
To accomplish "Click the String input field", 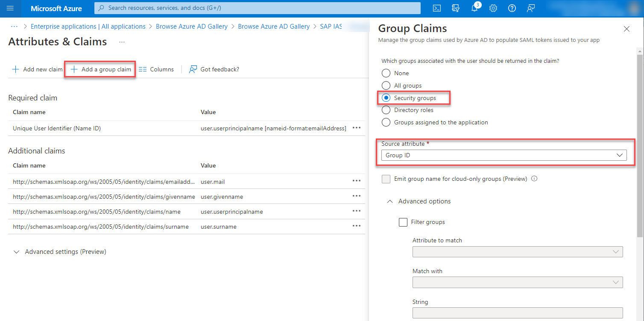I will pos(518,313).
